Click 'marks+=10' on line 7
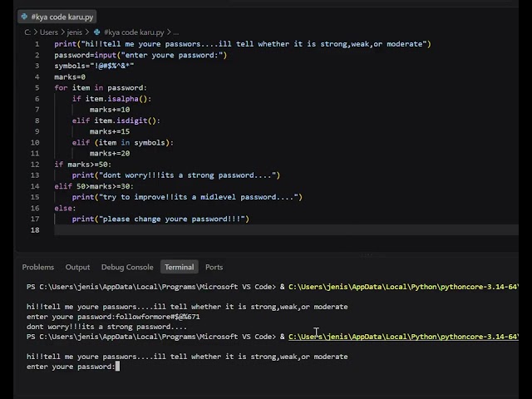Image resolution: width=532 pixels, height=399 pixels. coord(110,110)
